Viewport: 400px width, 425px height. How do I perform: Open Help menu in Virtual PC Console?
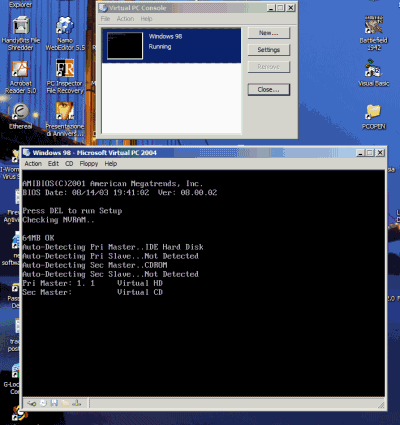click(146, 19)
